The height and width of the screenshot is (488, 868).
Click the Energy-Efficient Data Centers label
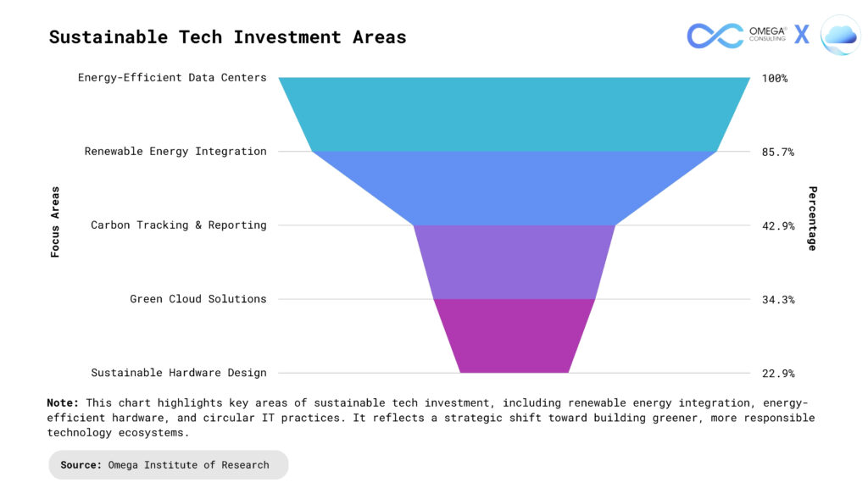172,78
